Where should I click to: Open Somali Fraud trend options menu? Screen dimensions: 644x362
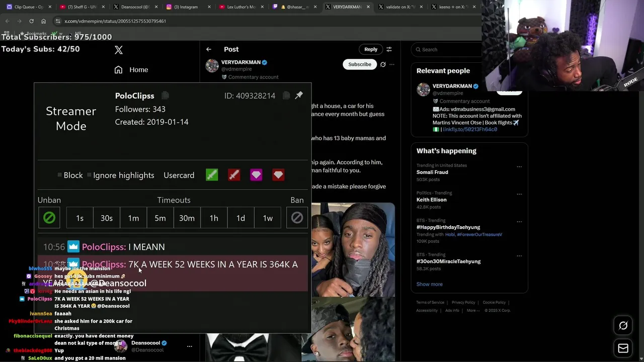[x=519, y=167]
